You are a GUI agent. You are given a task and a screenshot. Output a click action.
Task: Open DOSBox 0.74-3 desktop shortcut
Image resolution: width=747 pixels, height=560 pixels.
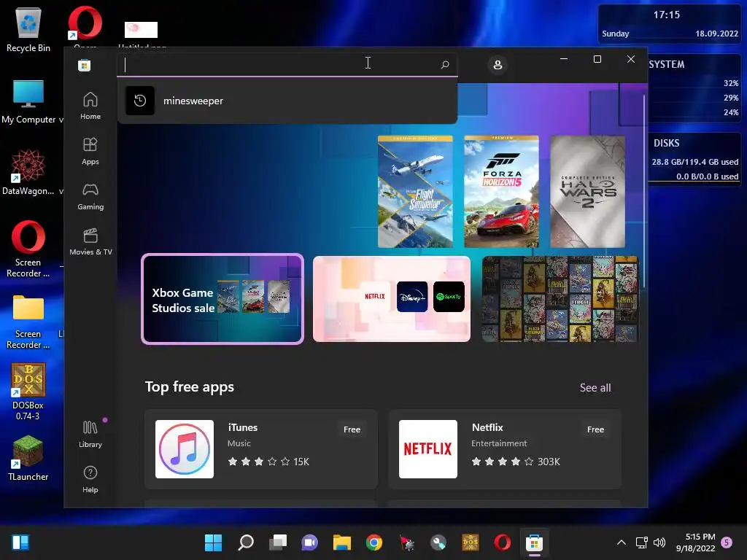pos(28,392)
